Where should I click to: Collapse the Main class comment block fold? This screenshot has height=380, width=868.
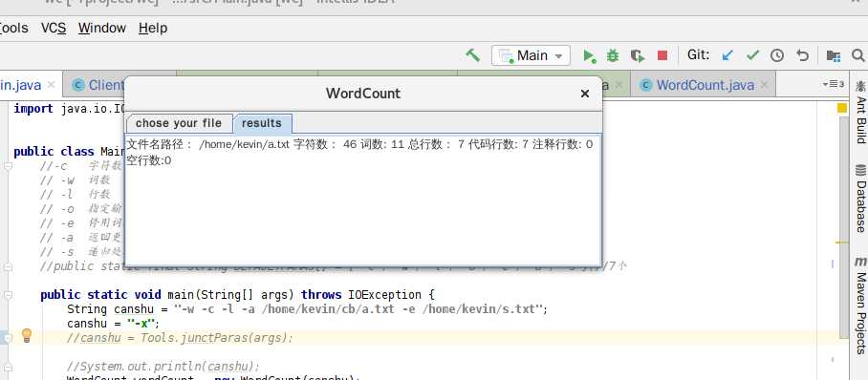8,165
